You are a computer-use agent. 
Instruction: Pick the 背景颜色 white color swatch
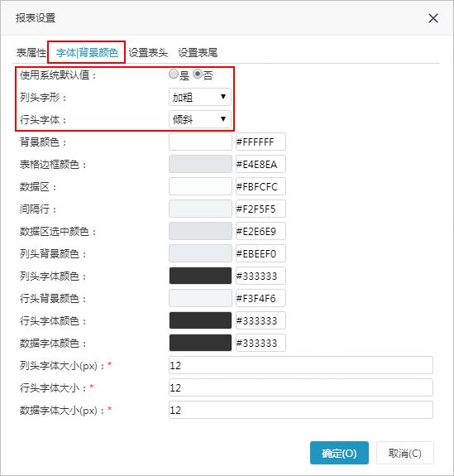[x=200, y=142]
